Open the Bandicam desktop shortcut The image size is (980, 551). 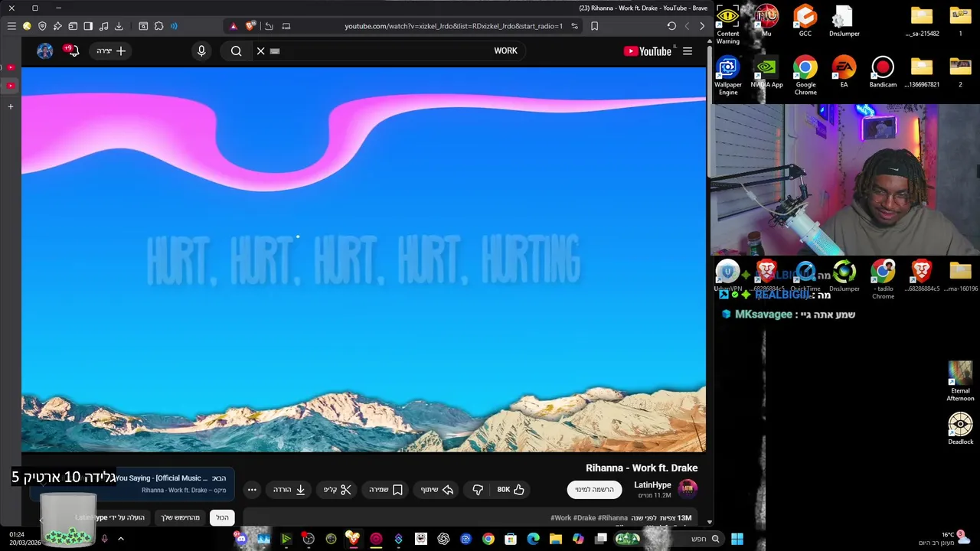coord(883,72)
